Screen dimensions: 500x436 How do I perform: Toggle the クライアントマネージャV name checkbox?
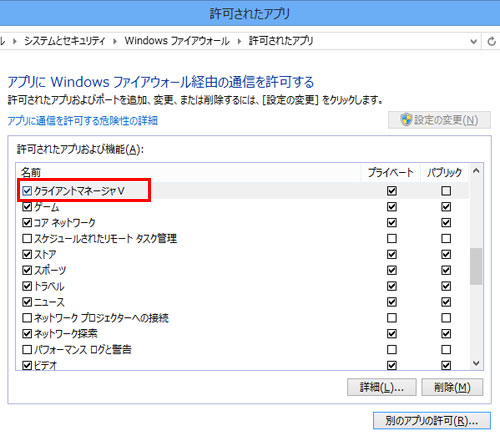click(x=27, y=191)
